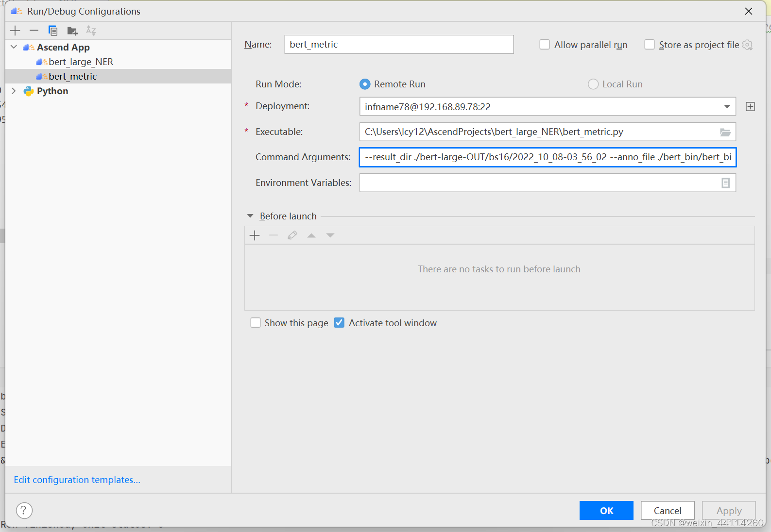
Task: Save configuration to a new folder
Action: [x=72, y=31]
